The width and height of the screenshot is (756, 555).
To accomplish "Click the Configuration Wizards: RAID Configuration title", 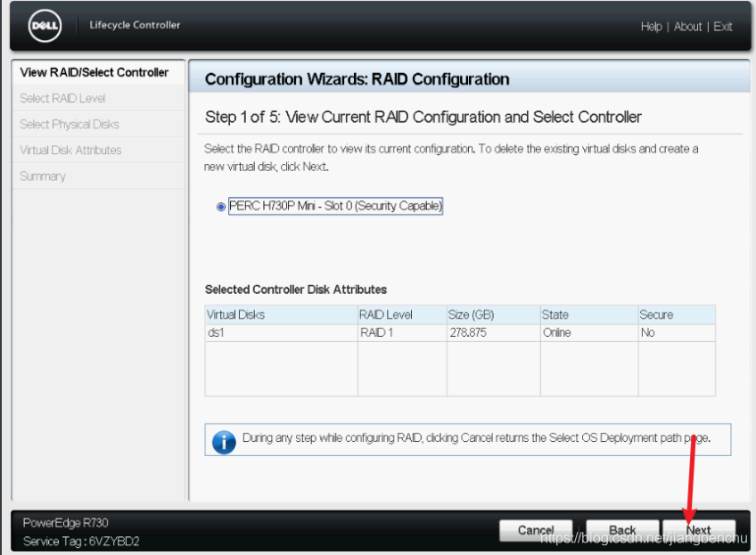I will tap(357, 79).
